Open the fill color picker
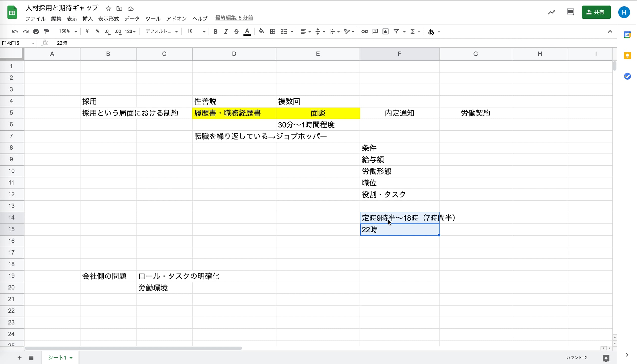 261,31
